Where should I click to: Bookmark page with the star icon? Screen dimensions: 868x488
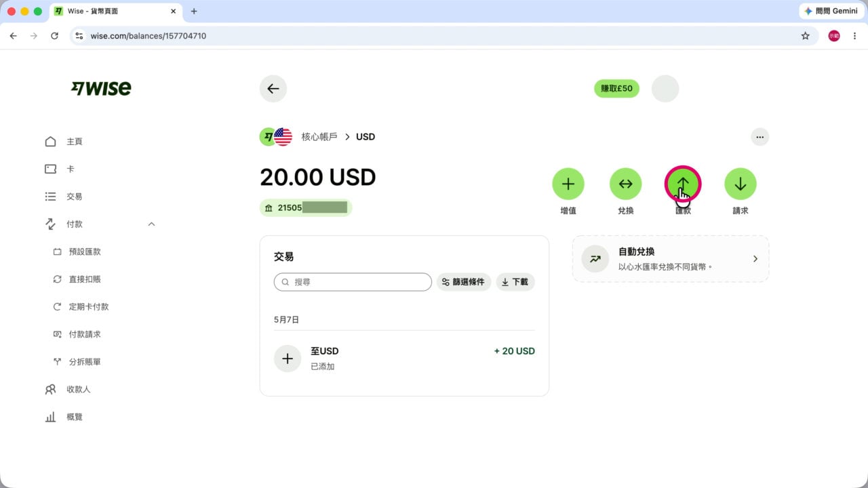coord(806,36)
